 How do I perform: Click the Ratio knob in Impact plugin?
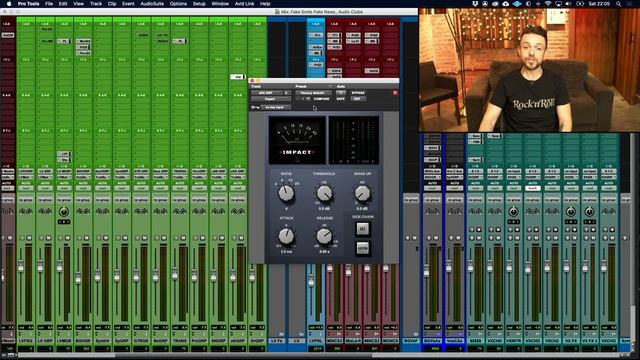pos(286,193)
